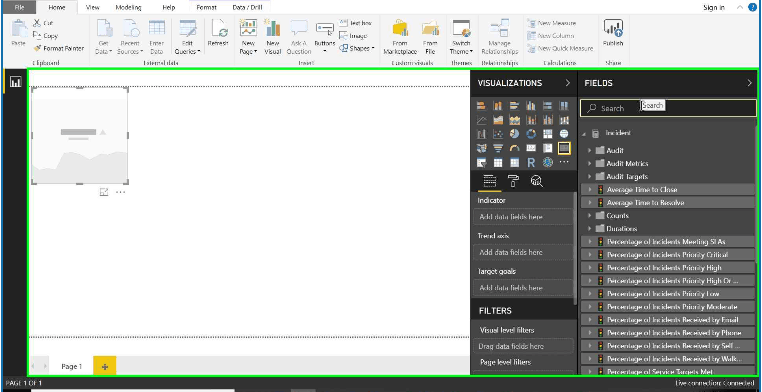Image resolution: width=762 pixels, height=392 pixels.
Task: Open the Switch Theme dropdown
Action: pos(461,37)
